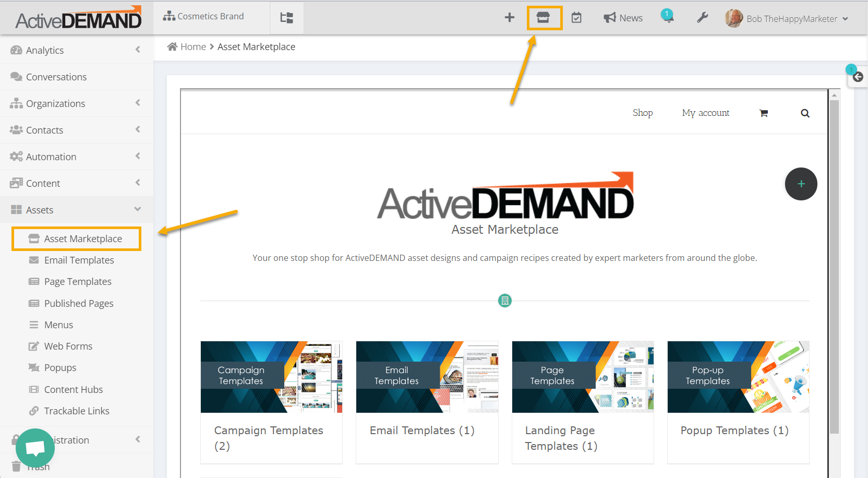Viewport: 868px width, 478px height.
Task: Open Trackable Links in sidebar
Action: 77,411
